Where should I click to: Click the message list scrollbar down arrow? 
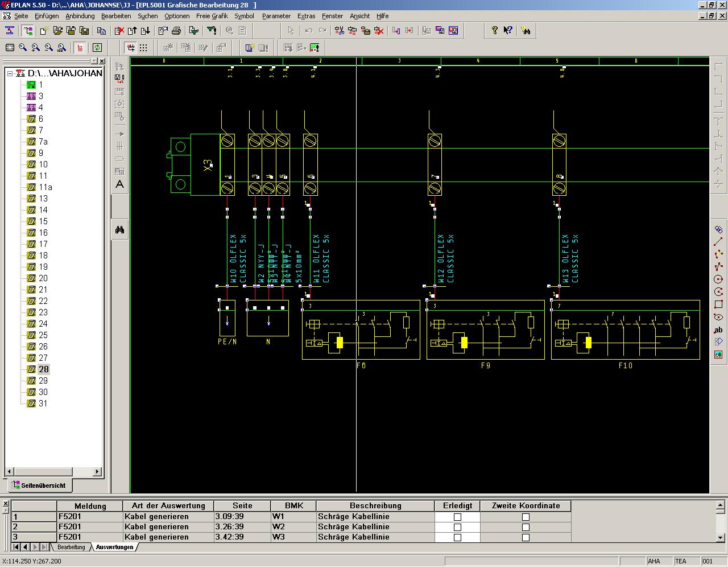pyautogui.click(x=719, y=537)
